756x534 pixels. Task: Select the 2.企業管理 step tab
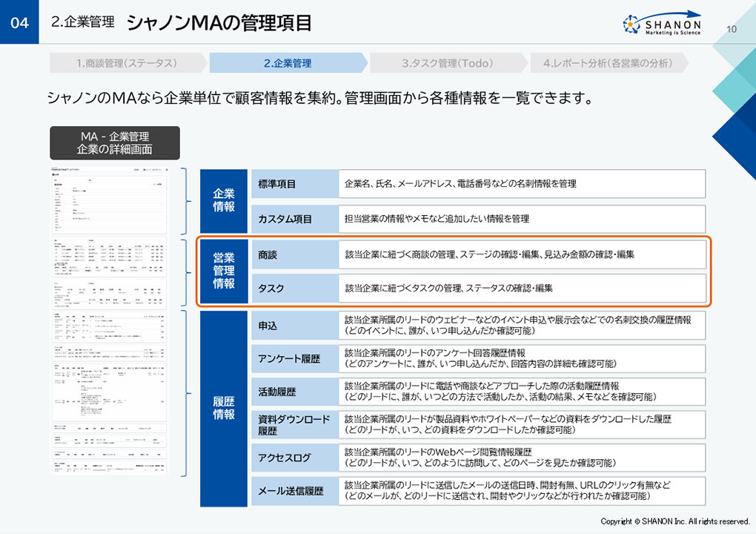tap(288, 63)
